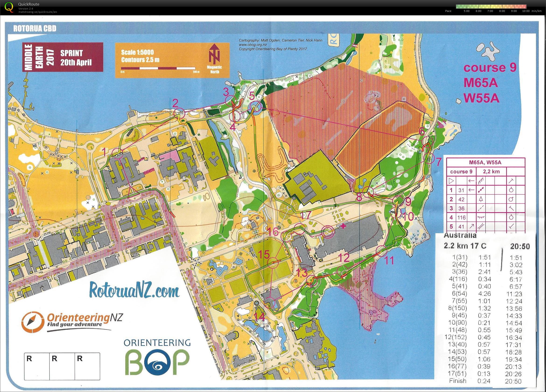Click the course 9 control description header
Screen dimensions: 546x392
(x=461, y=172)
